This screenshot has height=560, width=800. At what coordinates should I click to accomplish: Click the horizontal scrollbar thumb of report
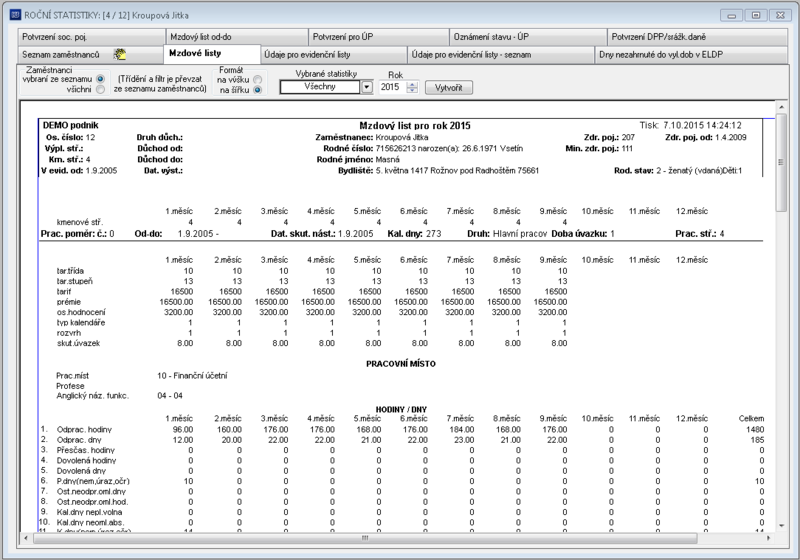365,538
